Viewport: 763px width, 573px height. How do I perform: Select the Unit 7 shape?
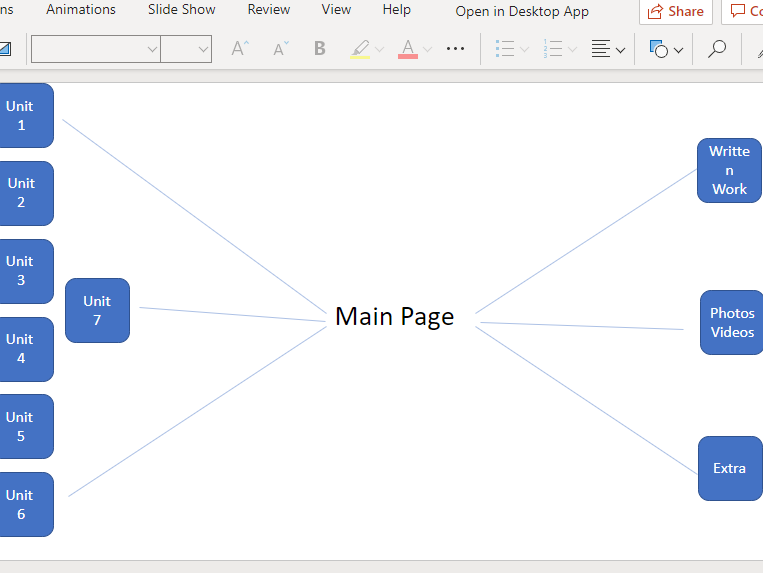97,310
